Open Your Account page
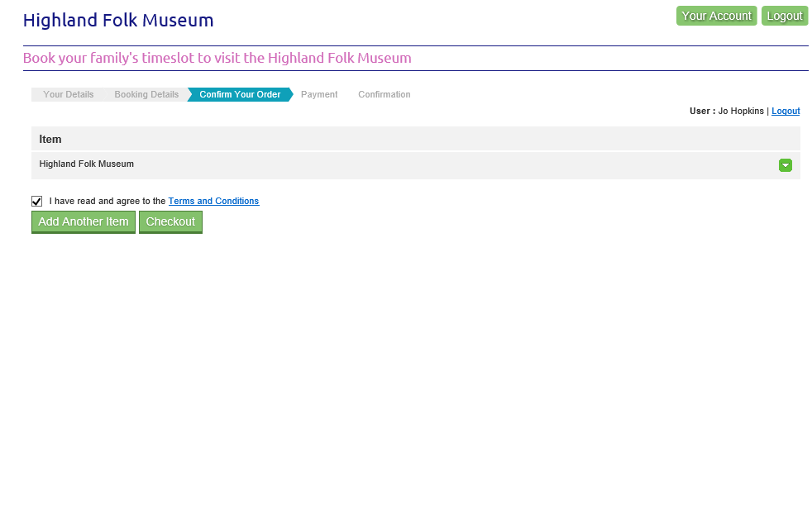This screenshot has width=812, height=528. 716,16
